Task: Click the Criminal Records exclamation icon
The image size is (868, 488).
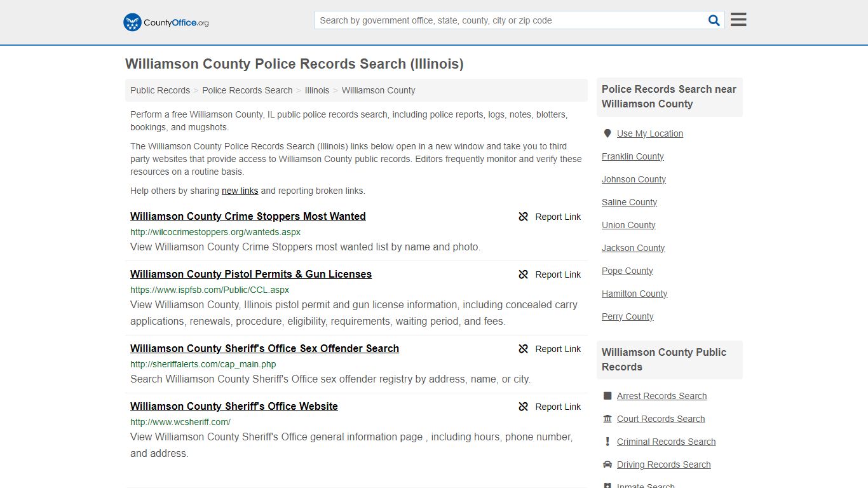Action: pos(607,442)
